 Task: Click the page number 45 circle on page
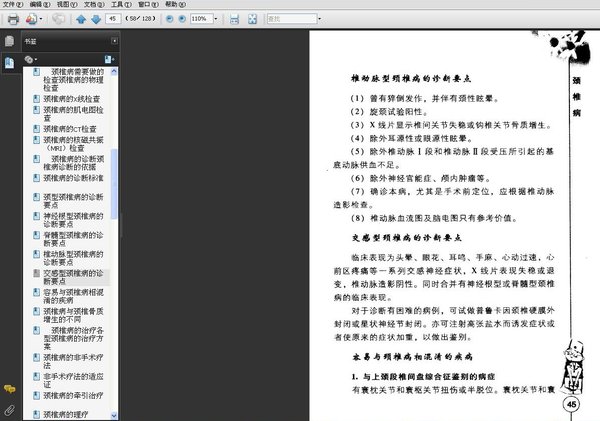(571, 404)
